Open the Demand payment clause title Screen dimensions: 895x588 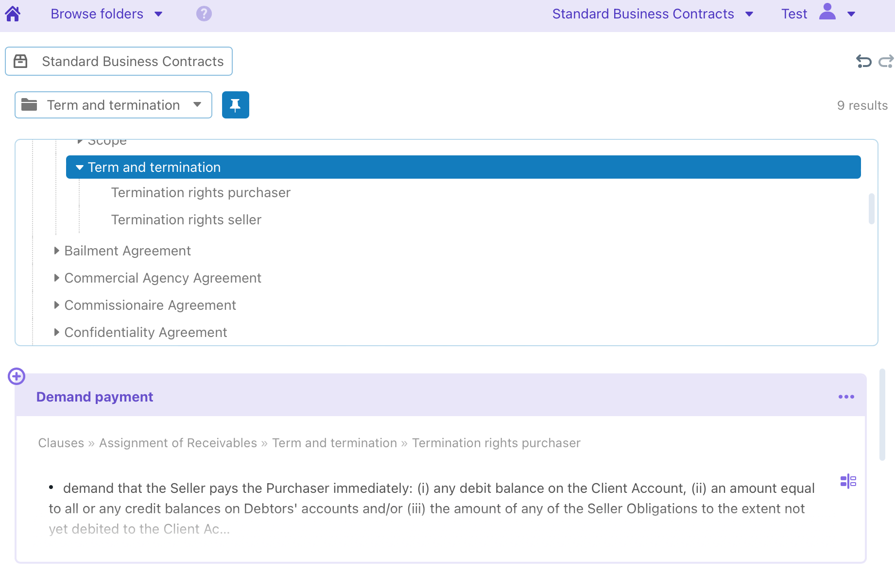95,397
